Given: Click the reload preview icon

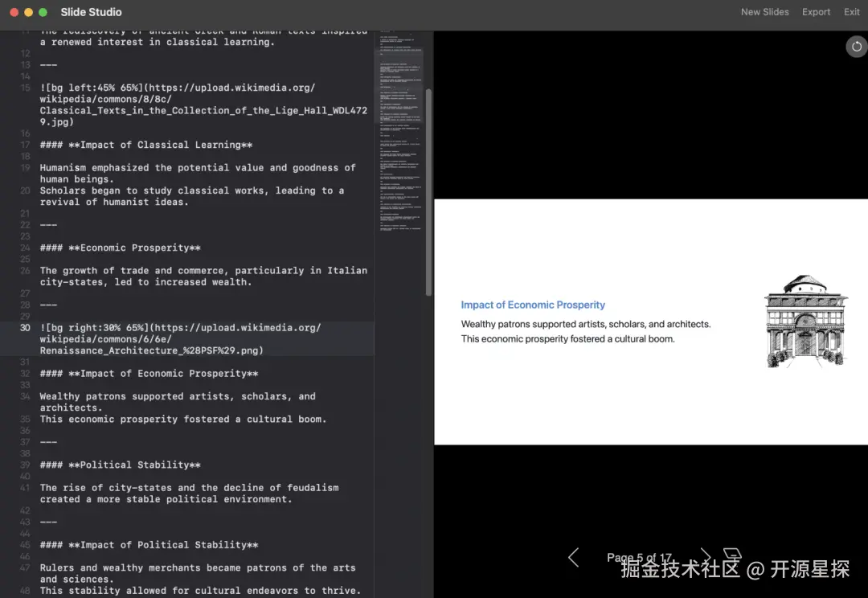Looking at the screenshot, I should (x=855, y=47).
